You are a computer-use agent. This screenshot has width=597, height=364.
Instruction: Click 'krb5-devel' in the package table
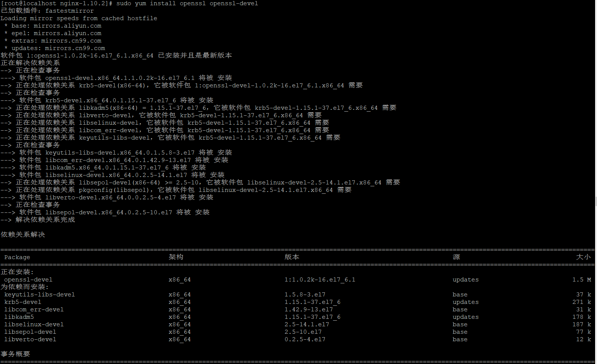(x=23, y=302)
